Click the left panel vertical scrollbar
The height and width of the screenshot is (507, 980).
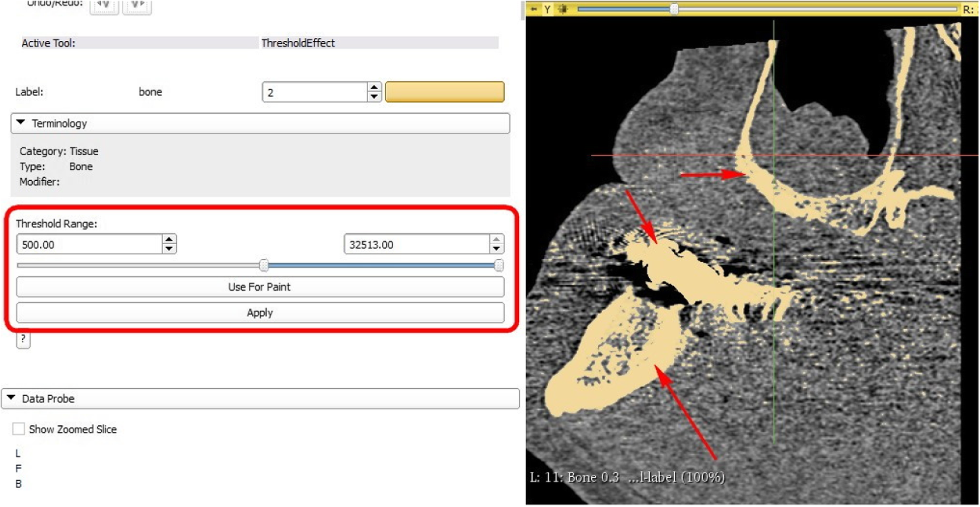(x=522, y=10)
